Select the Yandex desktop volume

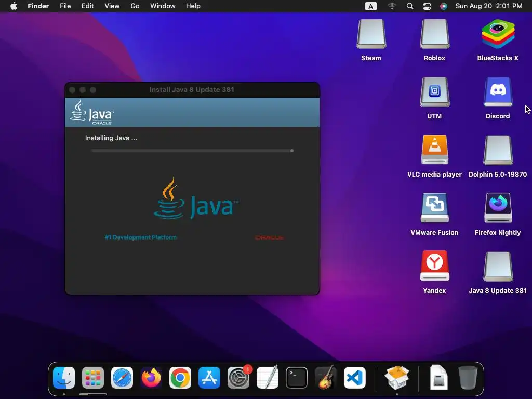point(434,267)
